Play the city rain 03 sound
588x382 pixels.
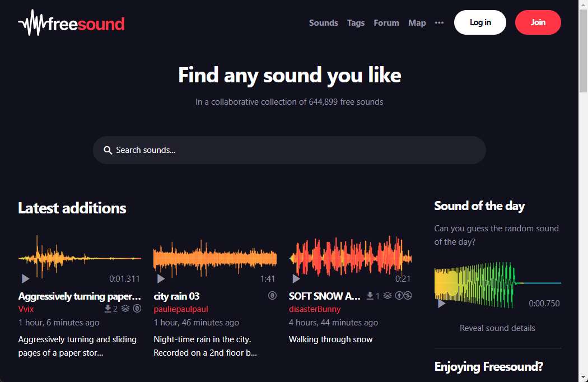click(161, 278)
